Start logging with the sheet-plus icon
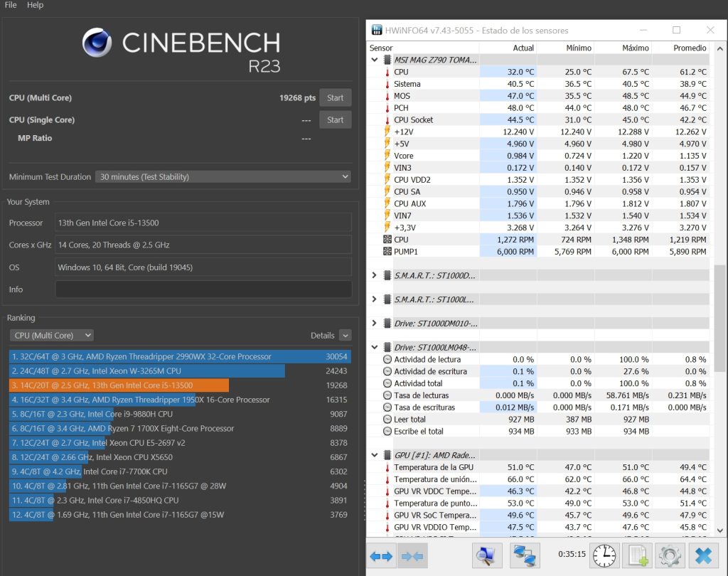 click(x=638, y=555)
